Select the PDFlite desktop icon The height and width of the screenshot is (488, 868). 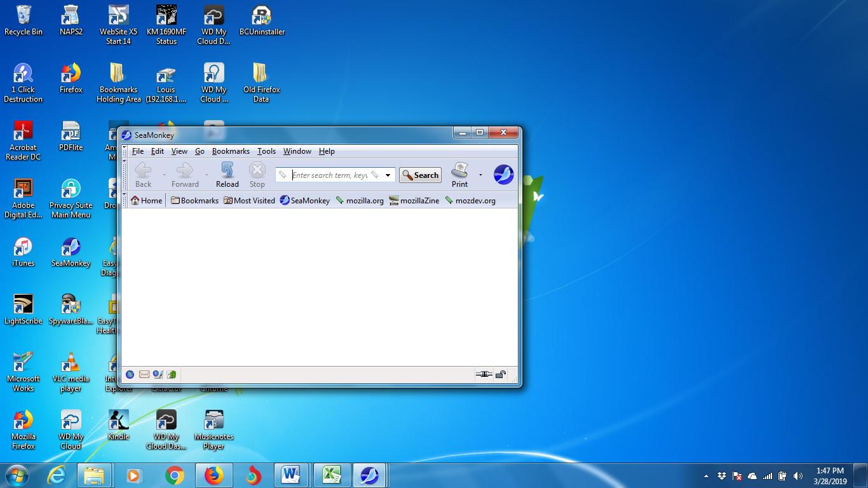71,137
